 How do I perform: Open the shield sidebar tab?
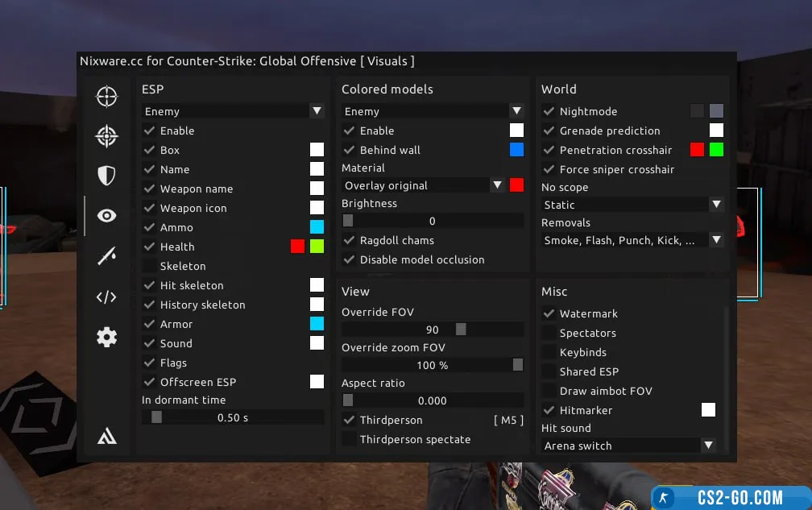click(106, 176)
